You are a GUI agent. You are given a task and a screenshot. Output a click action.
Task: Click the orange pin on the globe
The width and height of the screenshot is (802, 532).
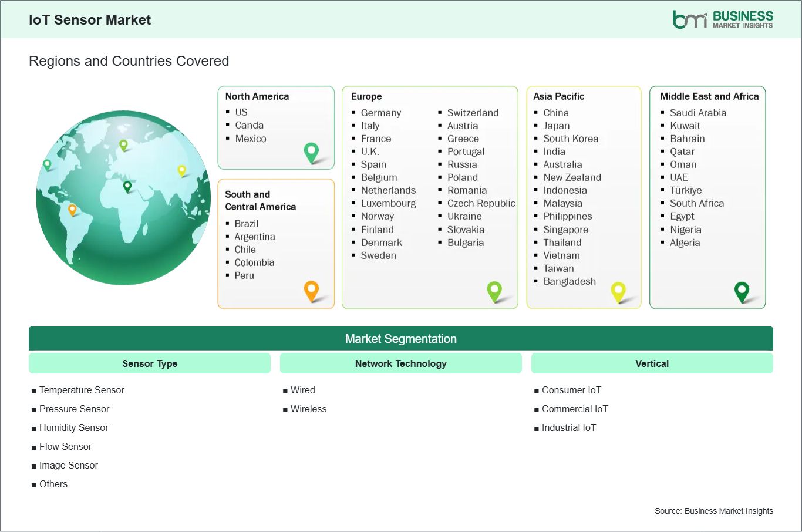tap(72, 210)
